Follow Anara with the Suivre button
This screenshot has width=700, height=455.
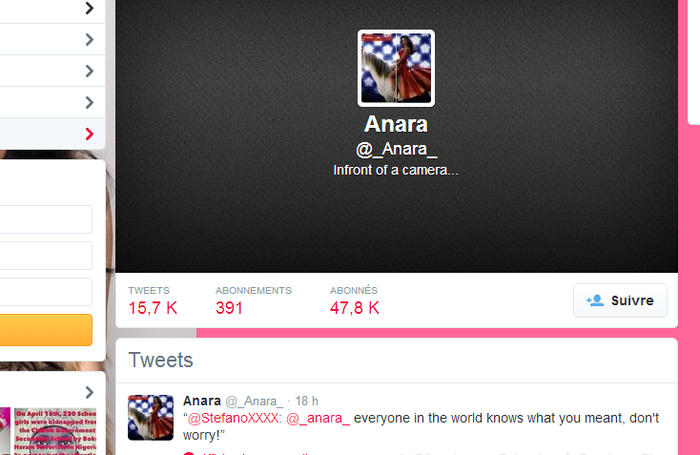click(620, 301)
